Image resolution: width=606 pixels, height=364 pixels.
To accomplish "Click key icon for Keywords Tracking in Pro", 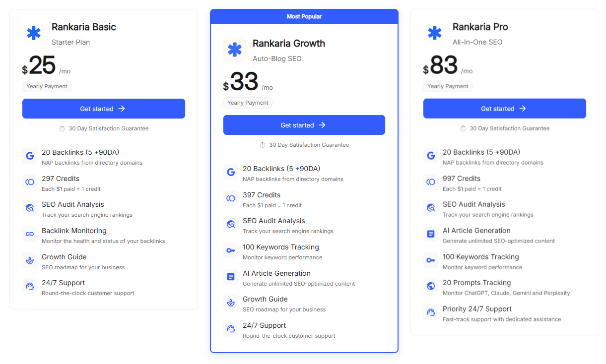I will pos(431,261).
